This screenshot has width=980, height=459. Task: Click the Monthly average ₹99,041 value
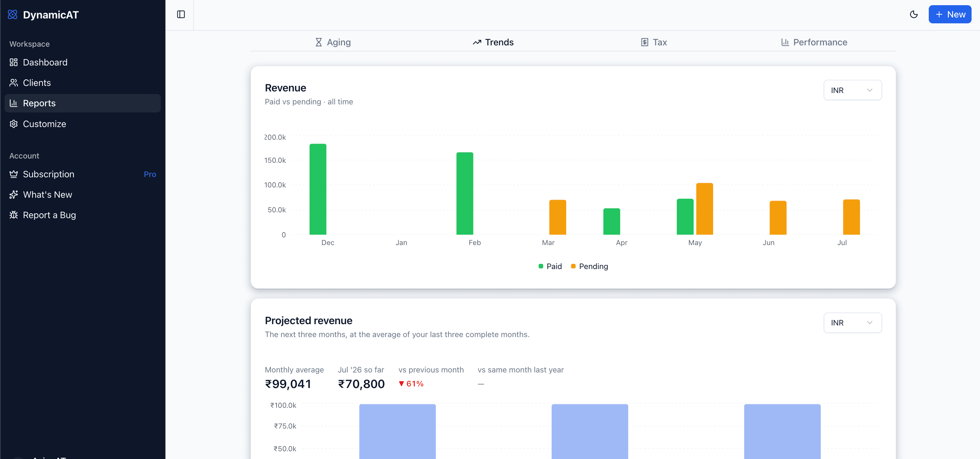pos(288,384)
